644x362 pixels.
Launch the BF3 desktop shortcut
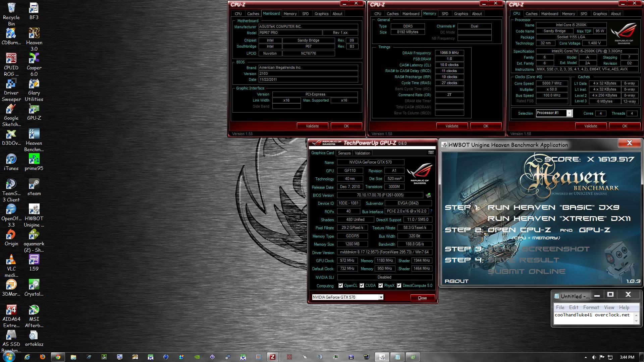[34, 11]
